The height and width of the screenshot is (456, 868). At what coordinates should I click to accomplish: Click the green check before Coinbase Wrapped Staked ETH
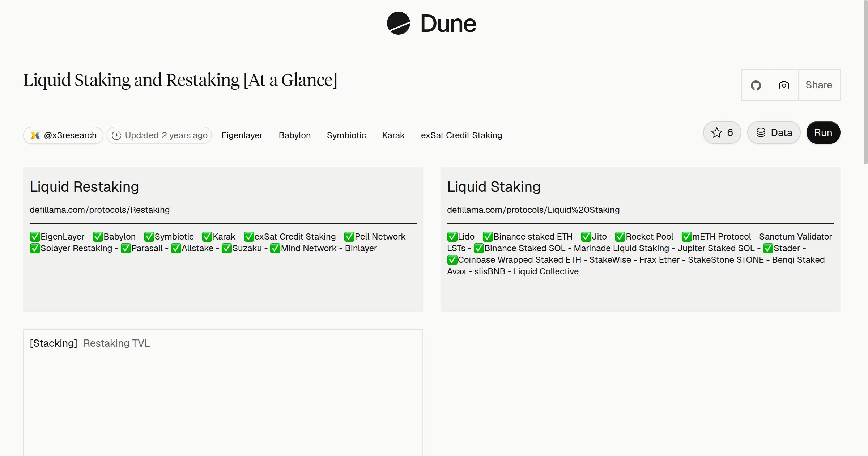tap(452, 260)
